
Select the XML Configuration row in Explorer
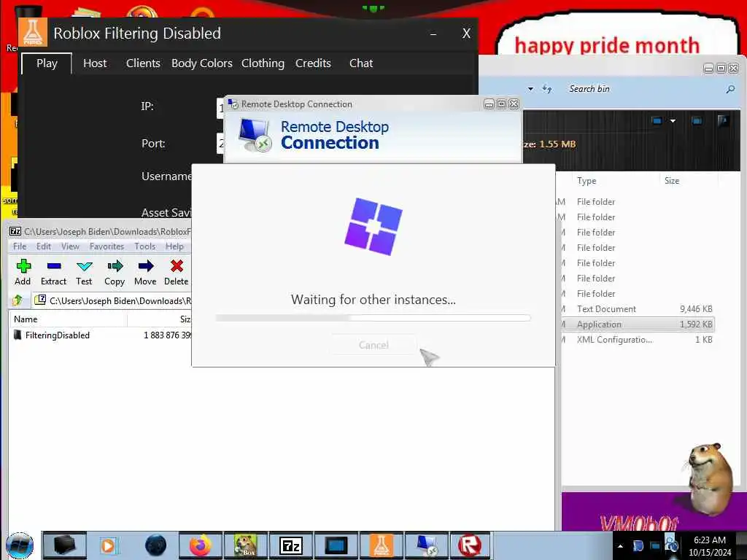[638, 340]
